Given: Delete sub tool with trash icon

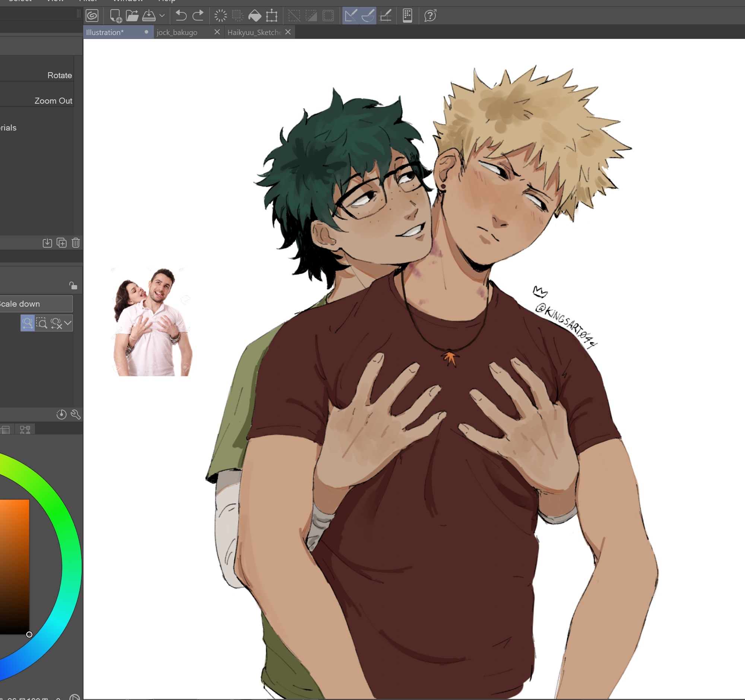Looking at the screenshot, I should tap(76, 243).
